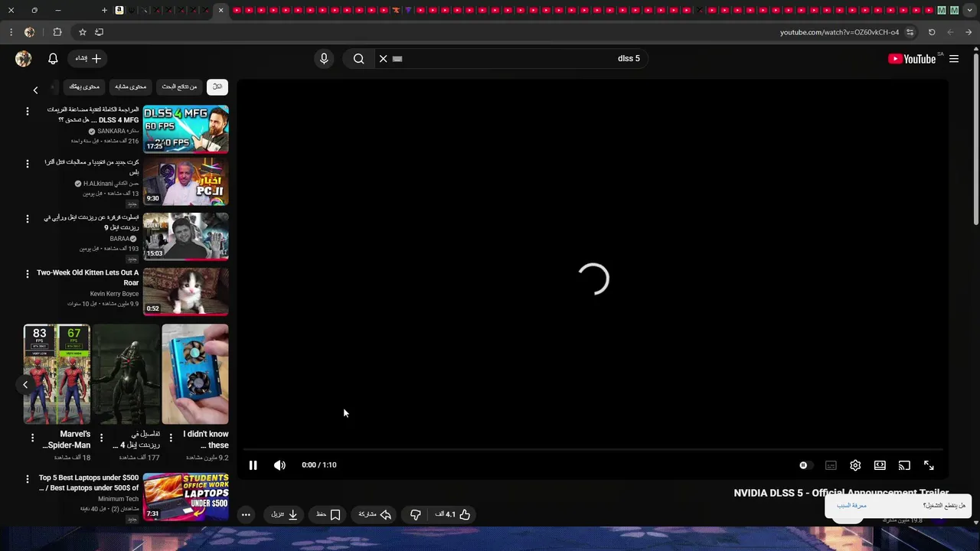Open options menu for DLSS 4 MFG video
Screen dimensions: 980x551
28,112
